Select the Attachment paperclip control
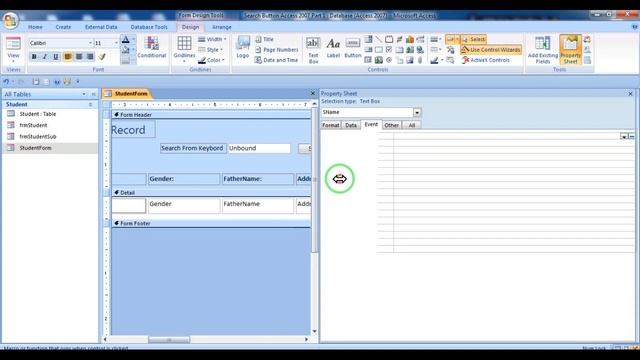This screenshot has height=360, width=640. [420, 60]
